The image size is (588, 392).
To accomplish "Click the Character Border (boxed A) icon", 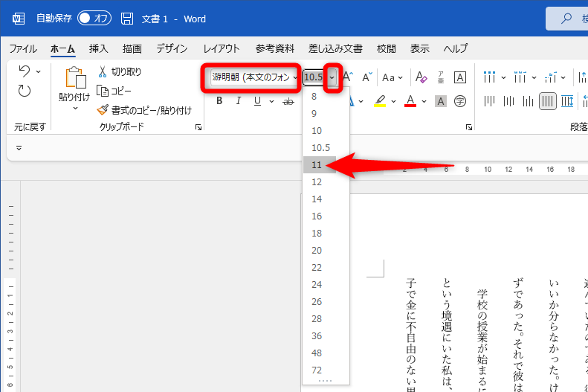I will [x=460, y=77].
